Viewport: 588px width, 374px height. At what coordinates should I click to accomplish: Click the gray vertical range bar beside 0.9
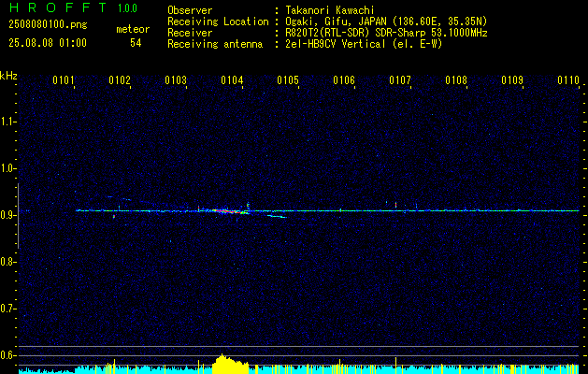click(x=18, y=216)
